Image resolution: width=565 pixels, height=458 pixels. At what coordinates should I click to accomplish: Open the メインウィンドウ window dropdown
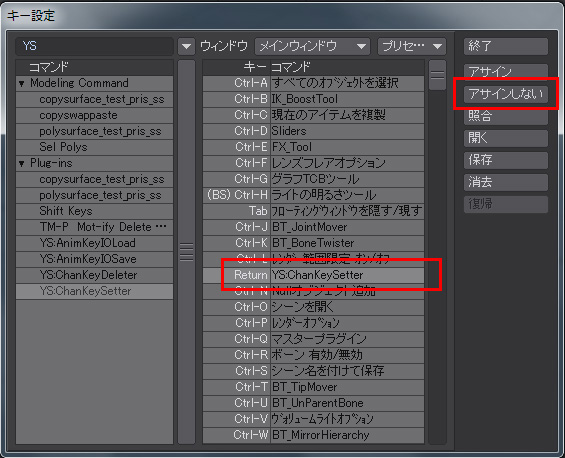pyautogui.click(x=312, y=46)
